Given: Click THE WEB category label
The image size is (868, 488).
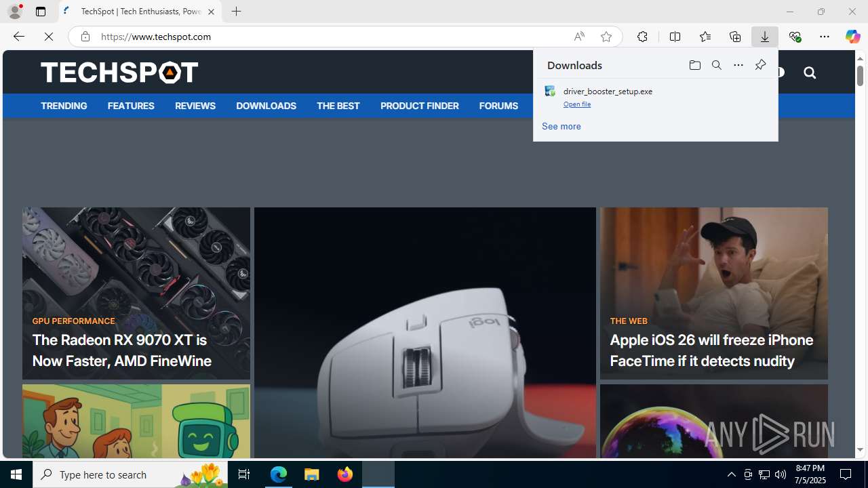Looking at the screenshot, I should (629, 321).
